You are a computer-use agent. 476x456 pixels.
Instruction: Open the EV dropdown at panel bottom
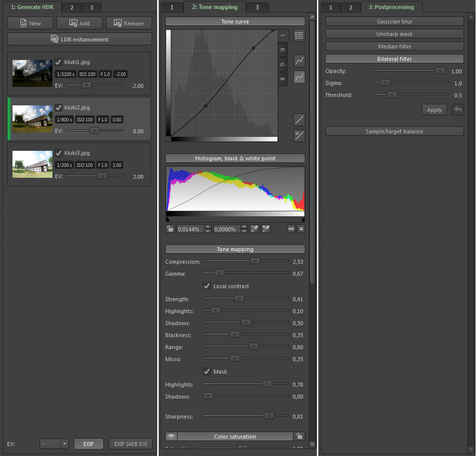(54, 444)
